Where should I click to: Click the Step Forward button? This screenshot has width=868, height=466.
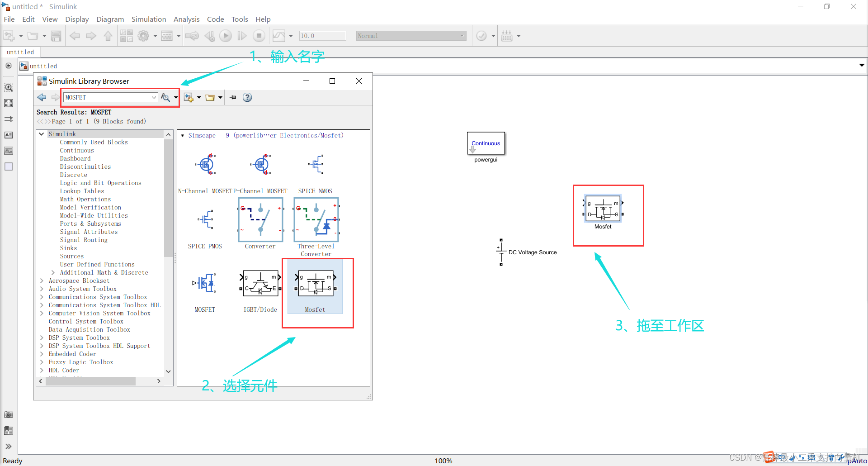[x=242, y=36]
